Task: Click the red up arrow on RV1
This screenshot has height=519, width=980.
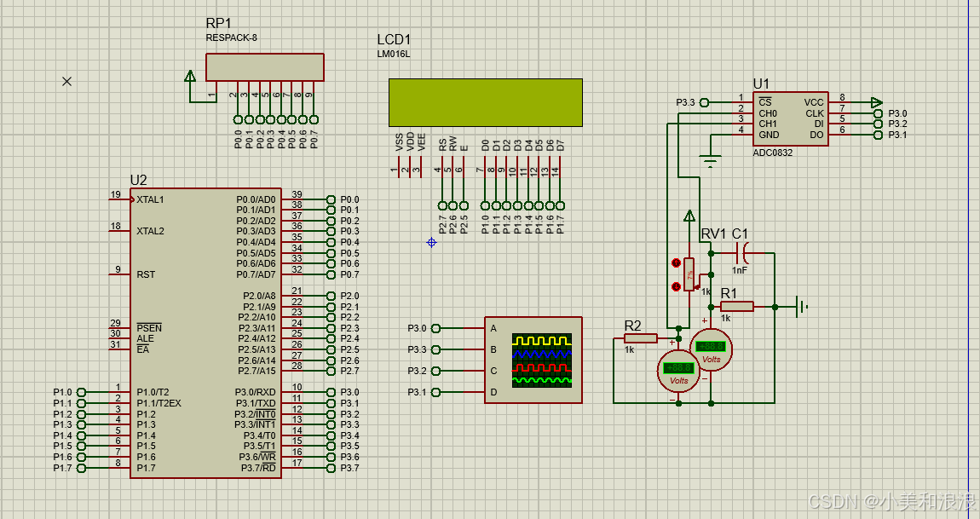Action: (x=676, y=262)
